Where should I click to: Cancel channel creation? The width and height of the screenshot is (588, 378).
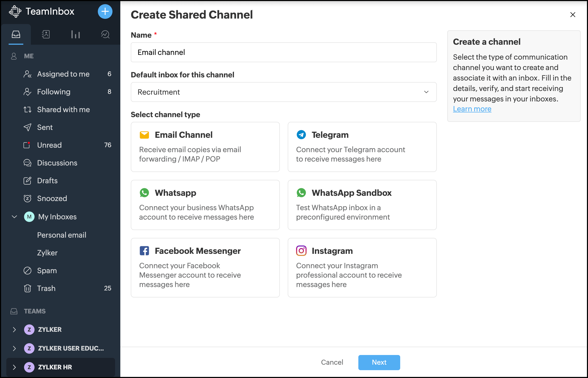click(x=332, y=362)
